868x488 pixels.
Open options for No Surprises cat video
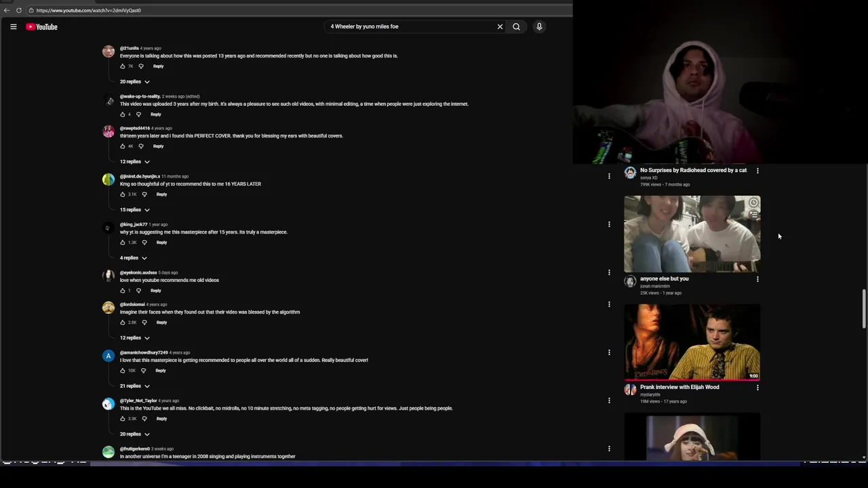tap(757, 171)
